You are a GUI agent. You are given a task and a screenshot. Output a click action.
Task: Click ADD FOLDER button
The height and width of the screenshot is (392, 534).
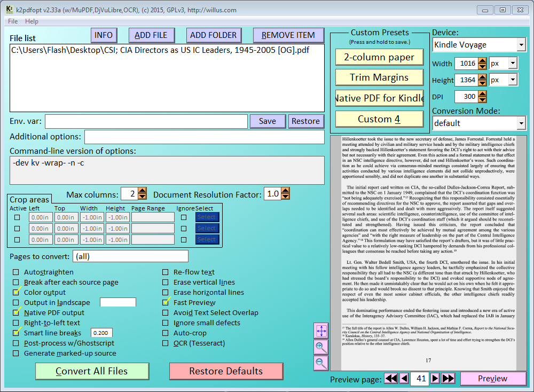(214, 35)
